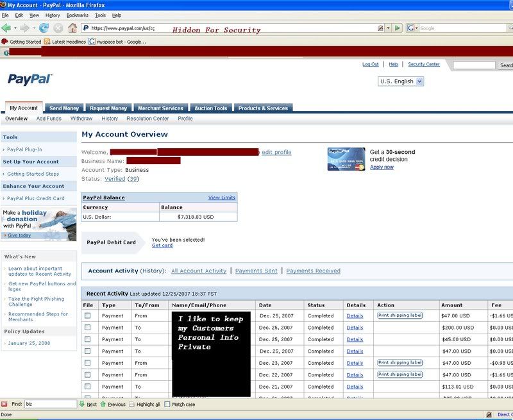
Task: Show Payments Received activity
Action: (313, 271)
